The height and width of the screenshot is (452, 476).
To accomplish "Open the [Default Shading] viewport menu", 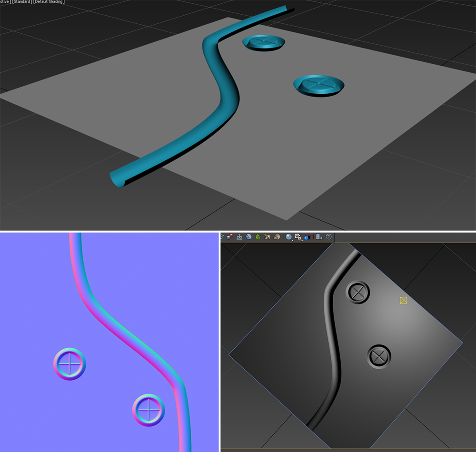I will pos(49,2).
